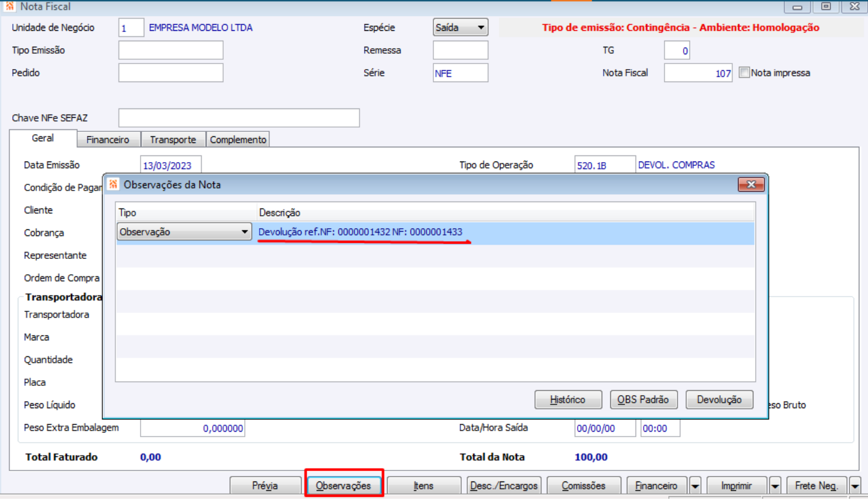Toggle the Nota impressa checkbox
The height and width of the screenshot is (500, 868).
coord(744,73)
